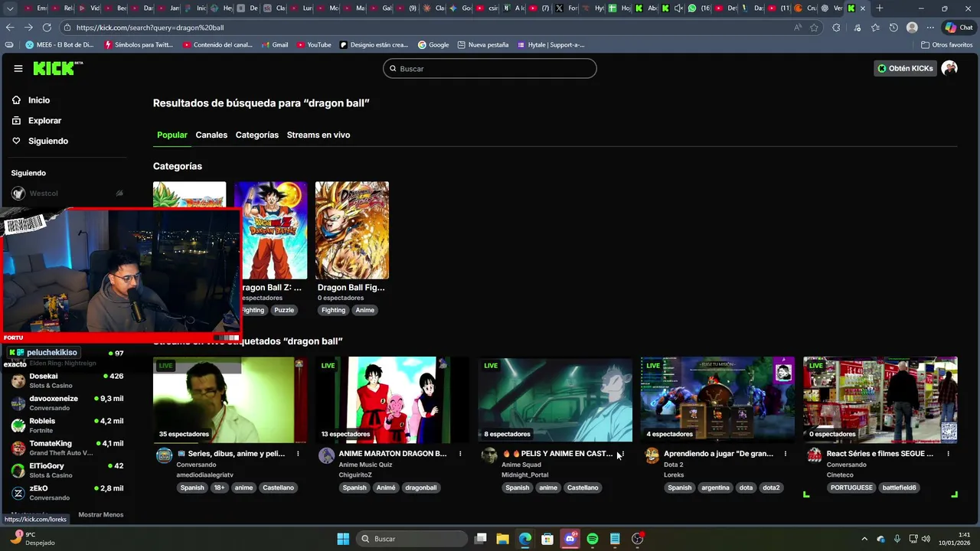The height and width of the screenshot is (551, 980).
Task: Open the Cineteco stream thumbnail
Action: (x=880, y=399)
